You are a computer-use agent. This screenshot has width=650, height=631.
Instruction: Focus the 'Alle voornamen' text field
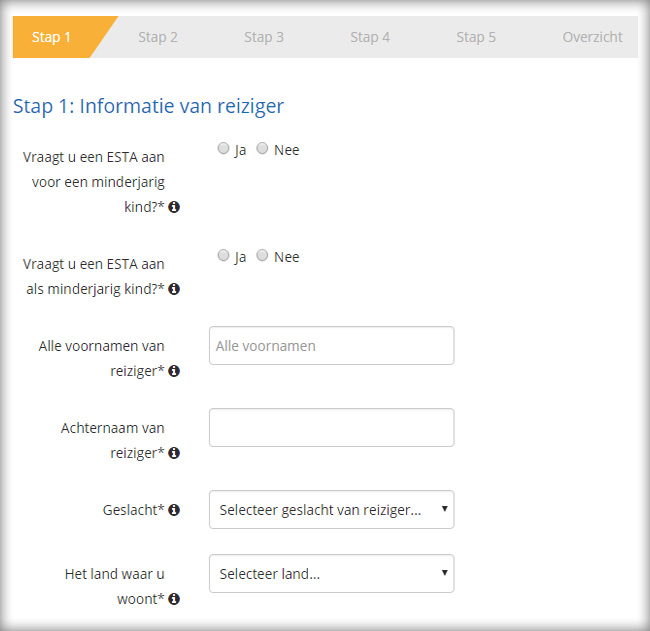click(331, 346)
